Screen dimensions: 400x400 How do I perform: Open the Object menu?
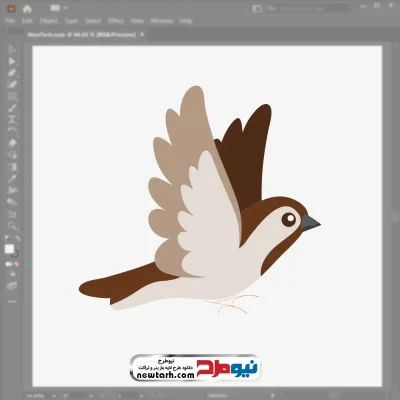pos(49,21)
